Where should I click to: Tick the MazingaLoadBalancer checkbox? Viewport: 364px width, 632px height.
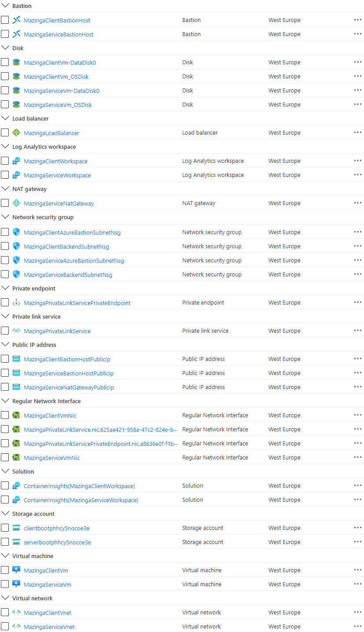pyautogui.click(x=5, y=133)
